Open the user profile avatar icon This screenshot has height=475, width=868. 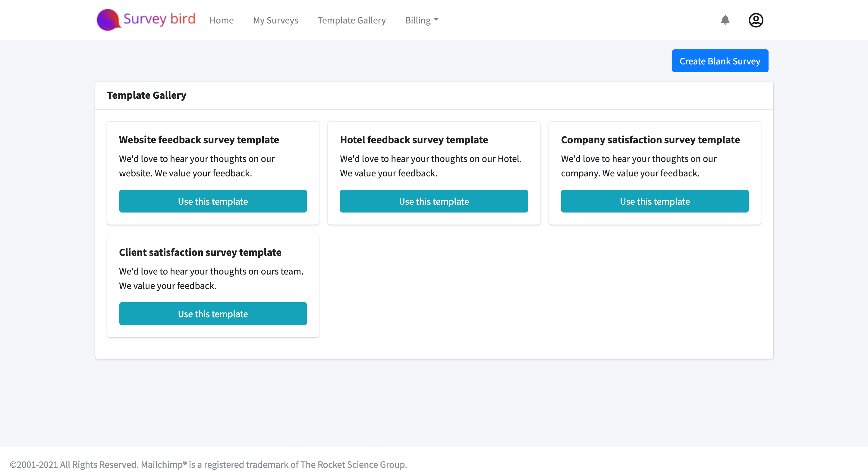[756, 20]
